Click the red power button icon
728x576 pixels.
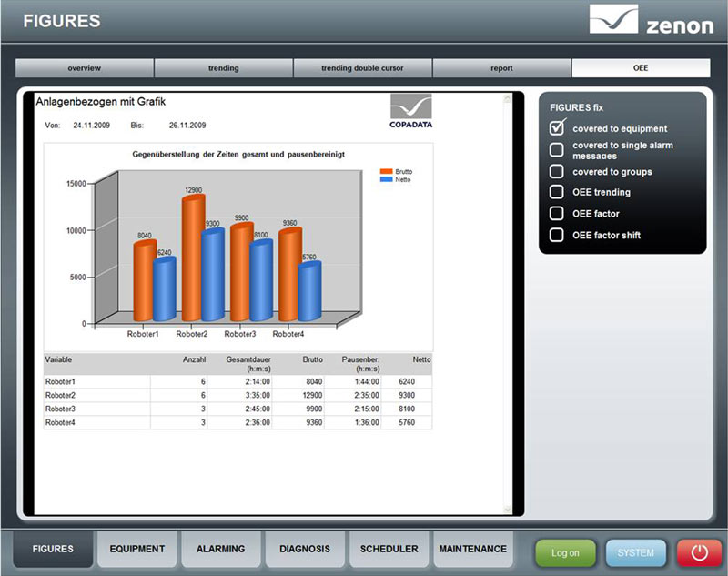[x=699, y=552]
